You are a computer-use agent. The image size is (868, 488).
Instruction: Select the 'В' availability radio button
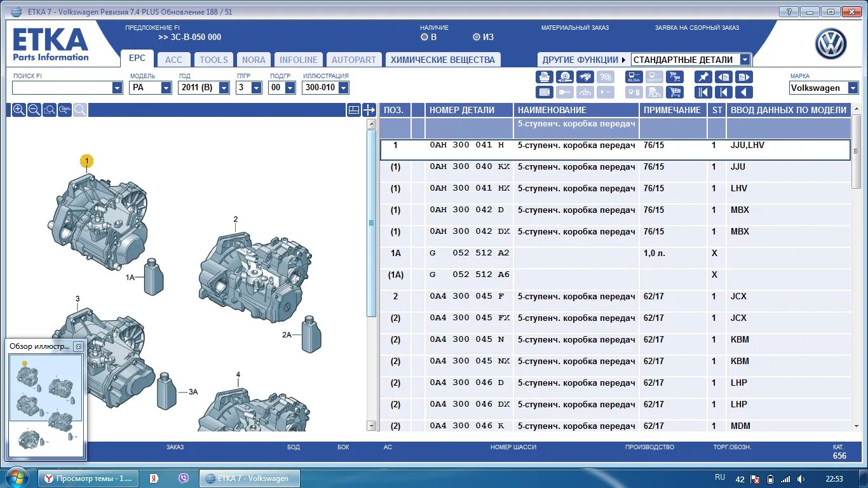(x=424, y=37)
